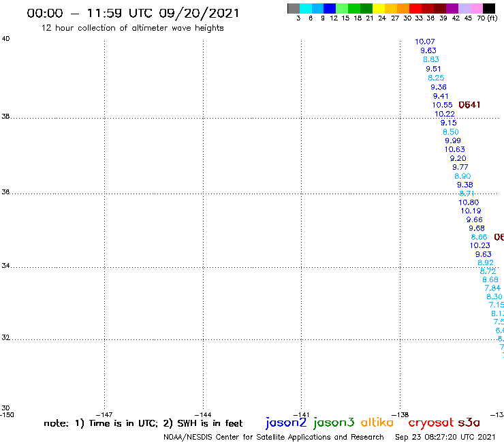Select the light green swatch in the legend

tap(343, 9)
